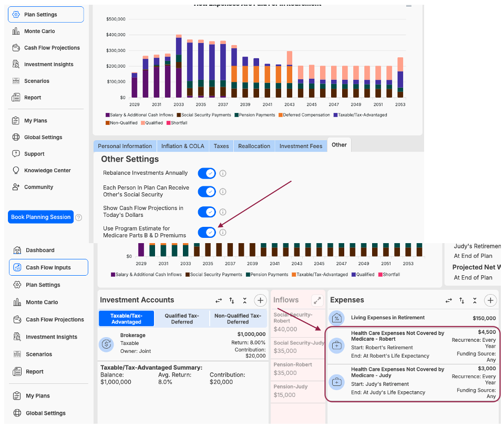The image size is (504, 429).
Task: Click the Deferred Compensation legend swatch
Action: [x=281, y=115]
